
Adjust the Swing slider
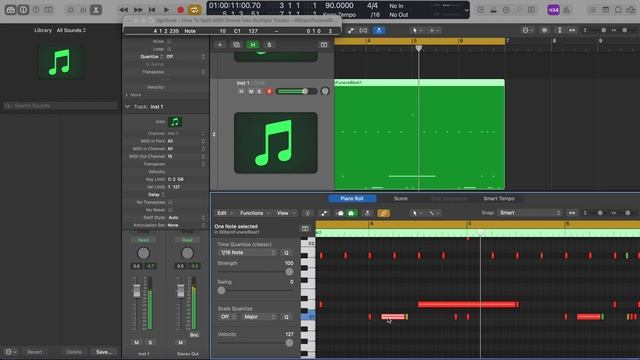point(255,291)
